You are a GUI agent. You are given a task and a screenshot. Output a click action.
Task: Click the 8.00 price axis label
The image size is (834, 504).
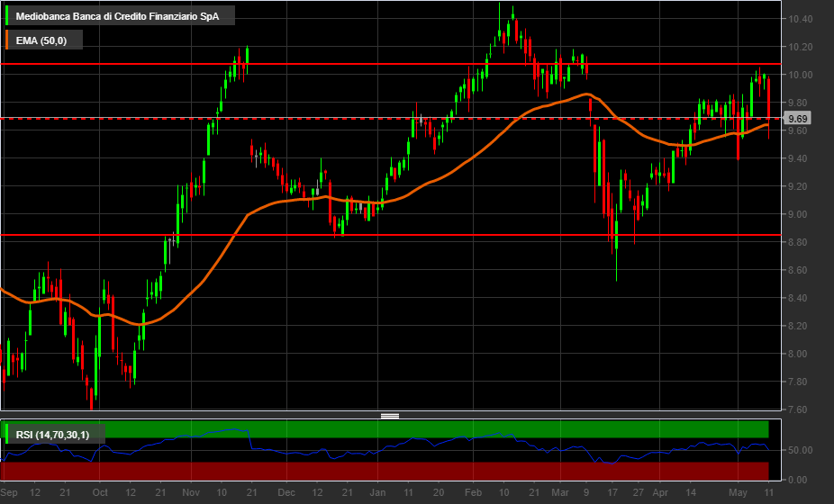(800, 354)
